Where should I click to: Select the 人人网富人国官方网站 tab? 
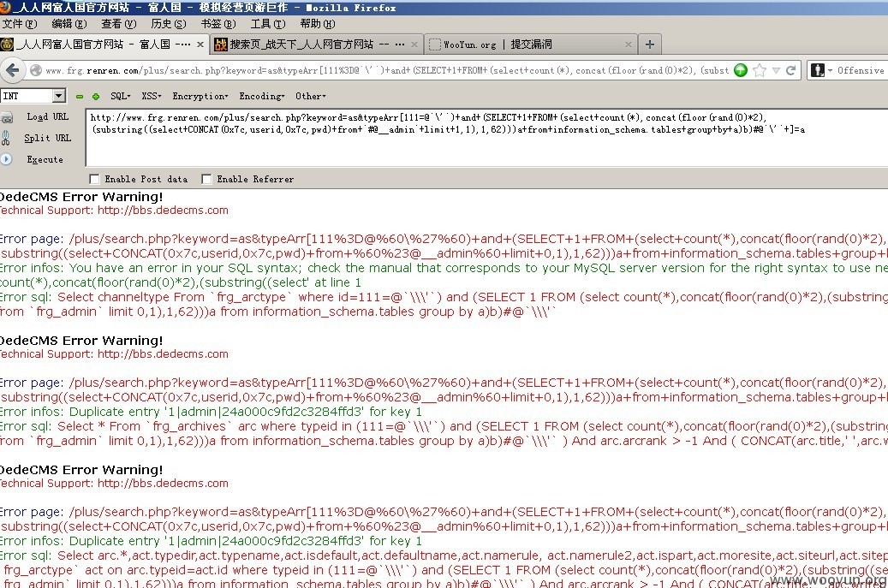point(104,45)
